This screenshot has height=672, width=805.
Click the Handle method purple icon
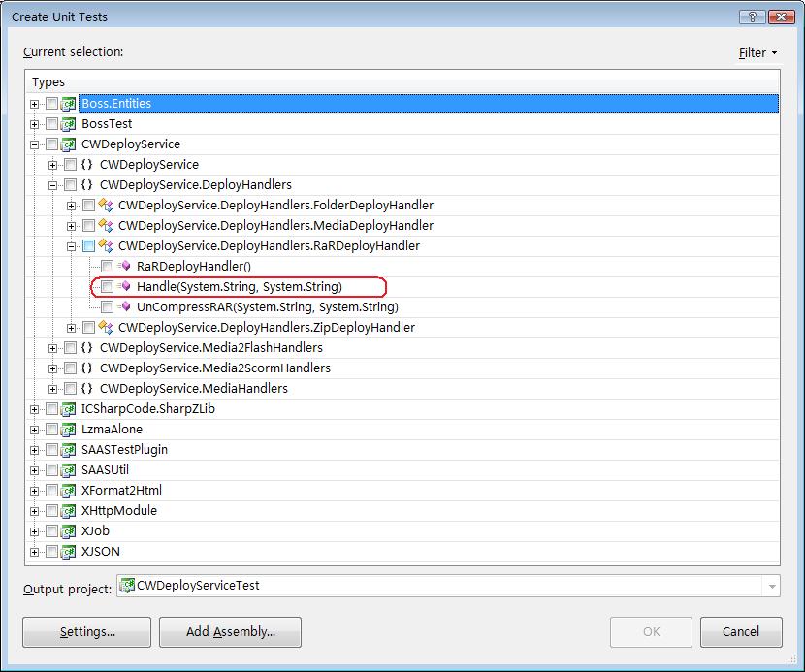coord(124,286)
